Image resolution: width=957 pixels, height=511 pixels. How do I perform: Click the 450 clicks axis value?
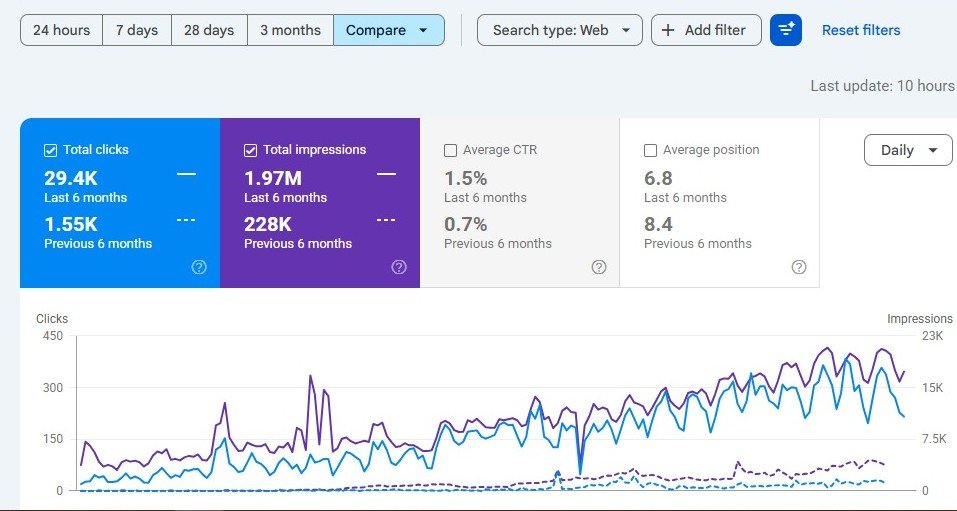[x=51, y=336]
